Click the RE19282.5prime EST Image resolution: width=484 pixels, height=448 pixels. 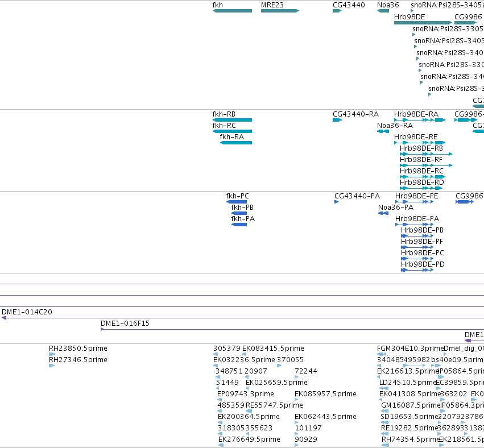pos(385,434)
